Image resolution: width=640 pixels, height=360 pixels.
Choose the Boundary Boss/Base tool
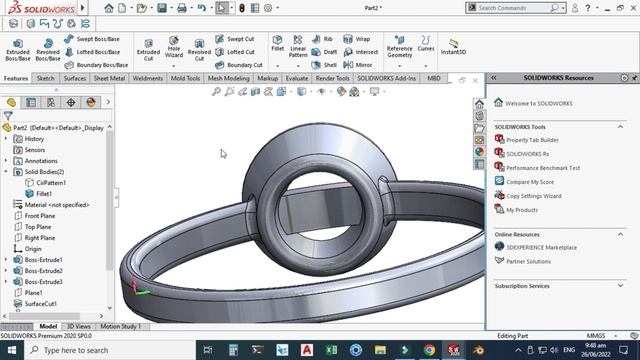pyautogui.click(x=96, y=65)
